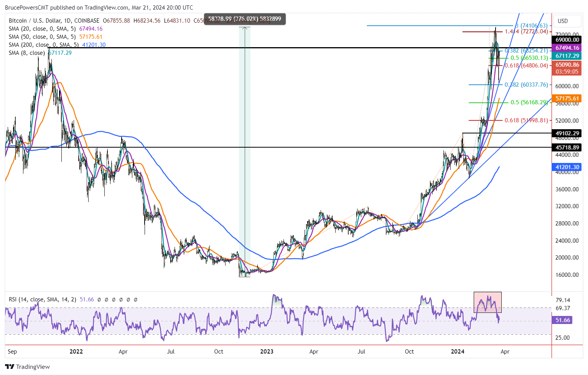Open the USD currency dropdown
588x375 pixels.
point(567,21)
